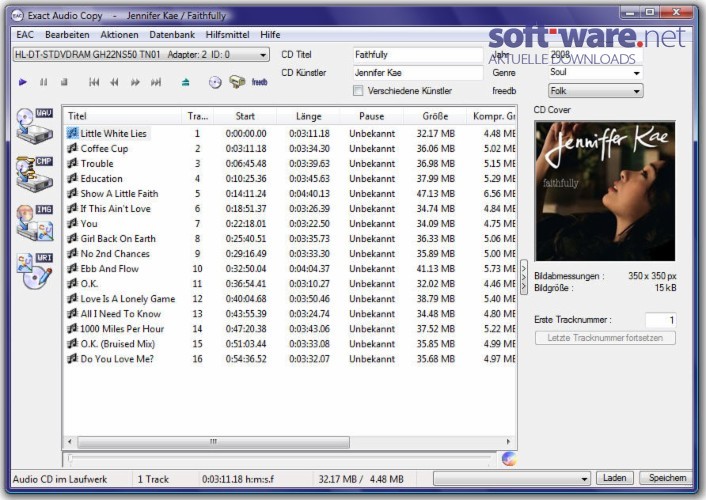Sort track list by Titel column
Screen dimensions: 706x500
[x=122, y=116]
